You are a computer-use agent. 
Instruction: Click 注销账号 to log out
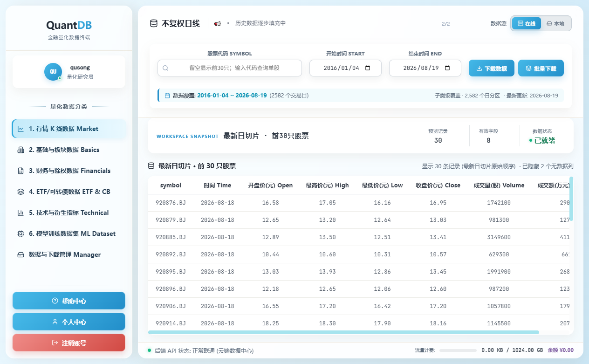point(69,343)
